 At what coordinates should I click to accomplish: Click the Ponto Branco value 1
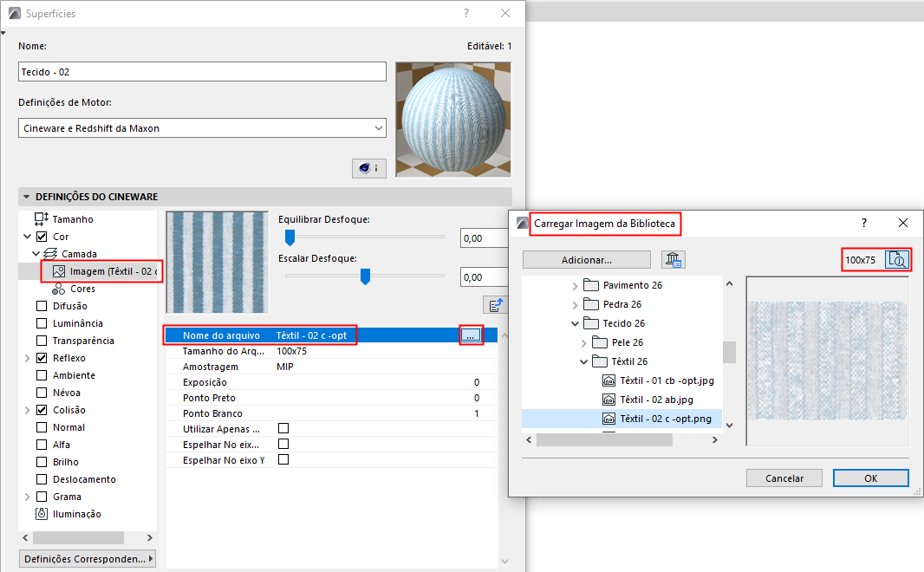click(x=477, y=413)
